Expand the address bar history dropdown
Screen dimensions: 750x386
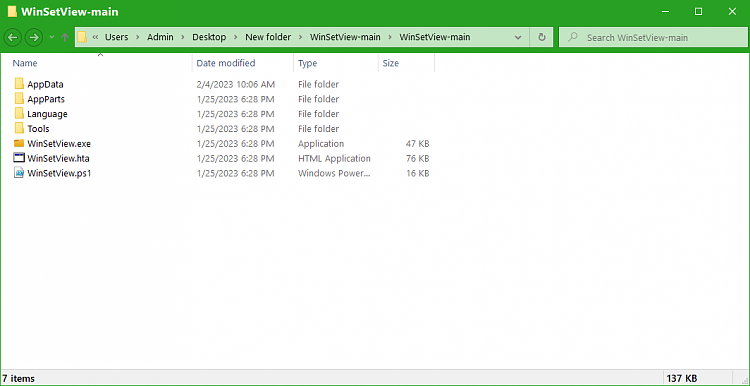point(518,37)
